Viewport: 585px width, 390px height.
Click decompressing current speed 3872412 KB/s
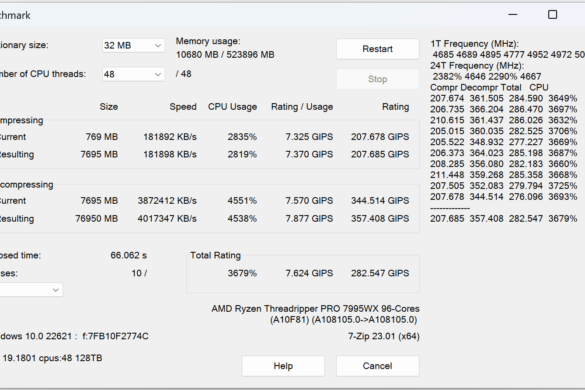point(167,201)
